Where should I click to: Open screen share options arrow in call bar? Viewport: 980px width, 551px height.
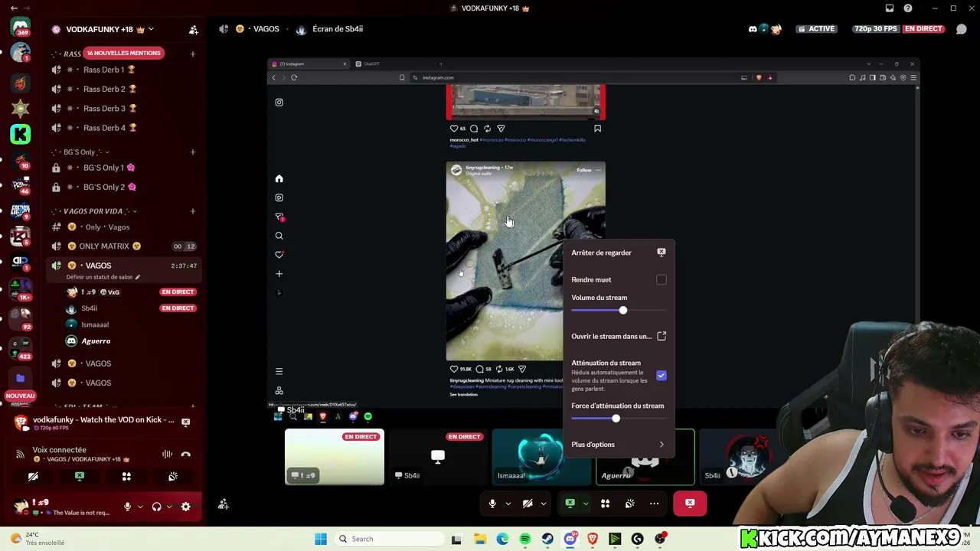585,503
